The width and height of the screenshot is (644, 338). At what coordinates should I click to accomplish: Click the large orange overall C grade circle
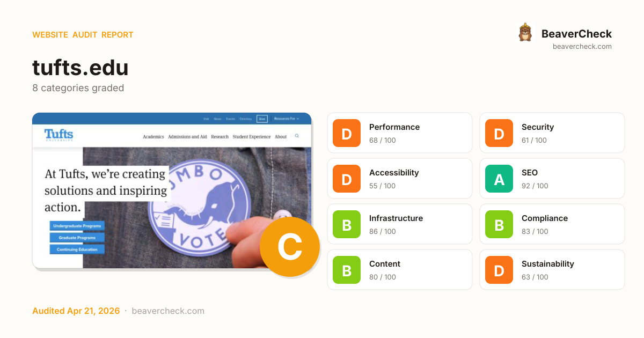click(290, 247)
